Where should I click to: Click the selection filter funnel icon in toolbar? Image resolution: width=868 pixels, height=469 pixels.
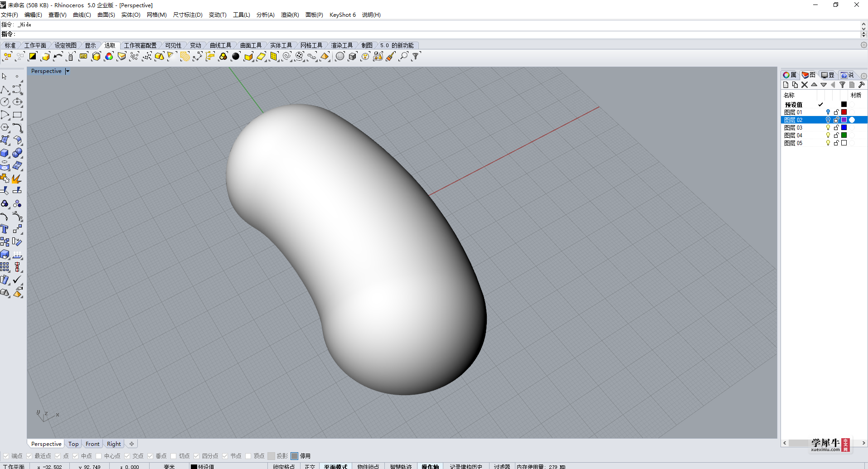point(416,56)
